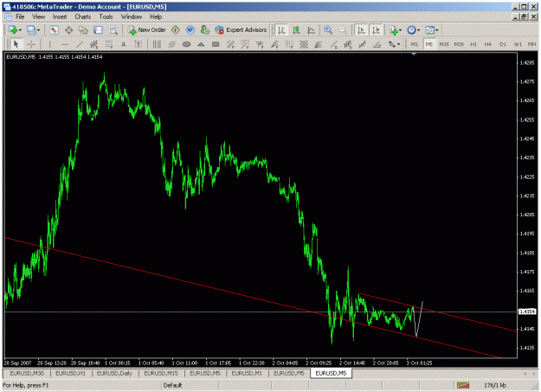Click the 1.4154 current price label
Viewport: 541px width, 392px height.
[527, 312]
